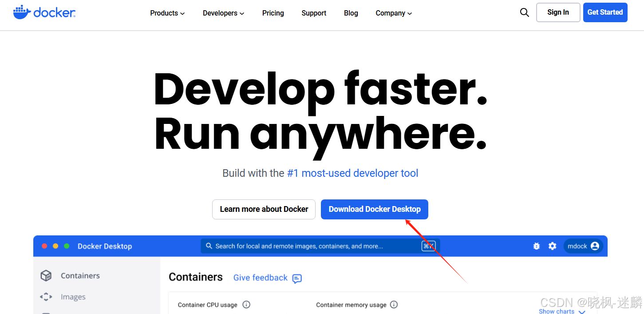
Task: Expand the Company menu
Action: (x=394, y=13)
